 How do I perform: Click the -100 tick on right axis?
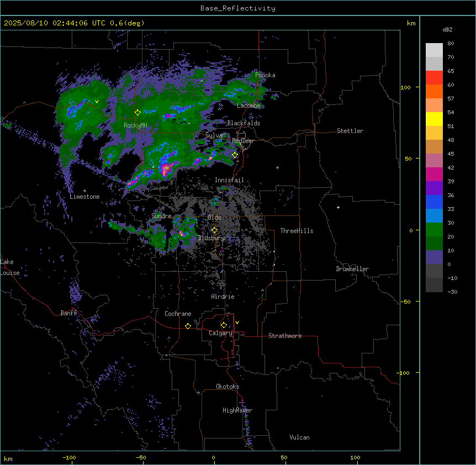[404, 373]
